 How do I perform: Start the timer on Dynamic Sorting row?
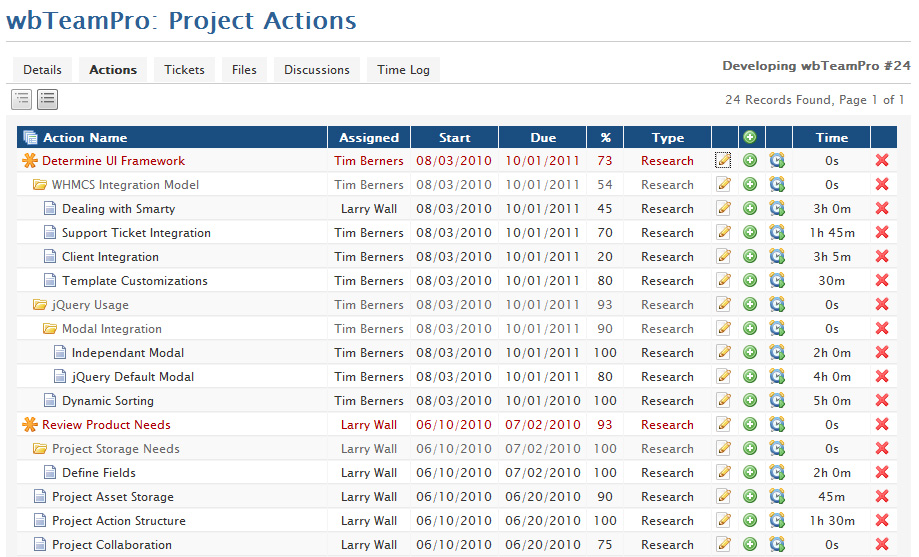[x=777, y=401]
